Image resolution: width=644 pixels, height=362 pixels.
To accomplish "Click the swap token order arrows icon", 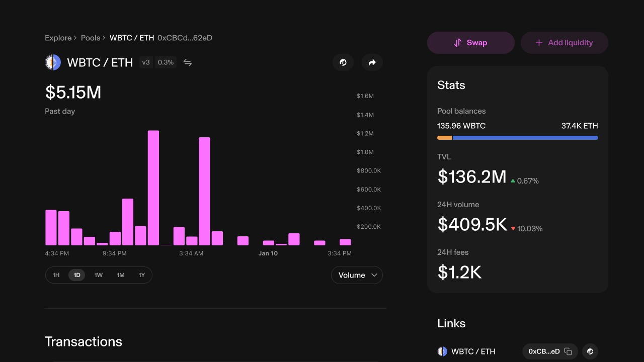I will [x=188, y=62].
